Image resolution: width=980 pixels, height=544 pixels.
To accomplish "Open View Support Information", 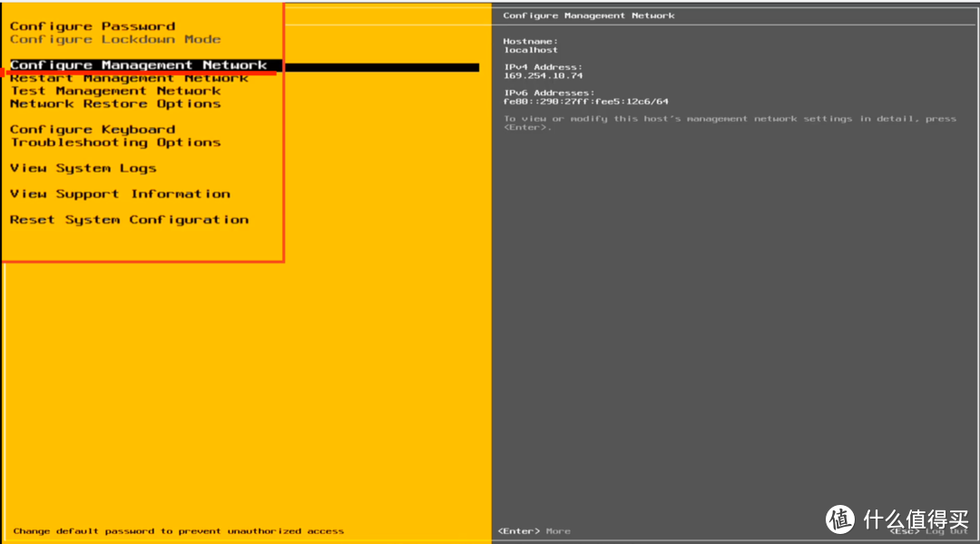I will pos(120,193).
